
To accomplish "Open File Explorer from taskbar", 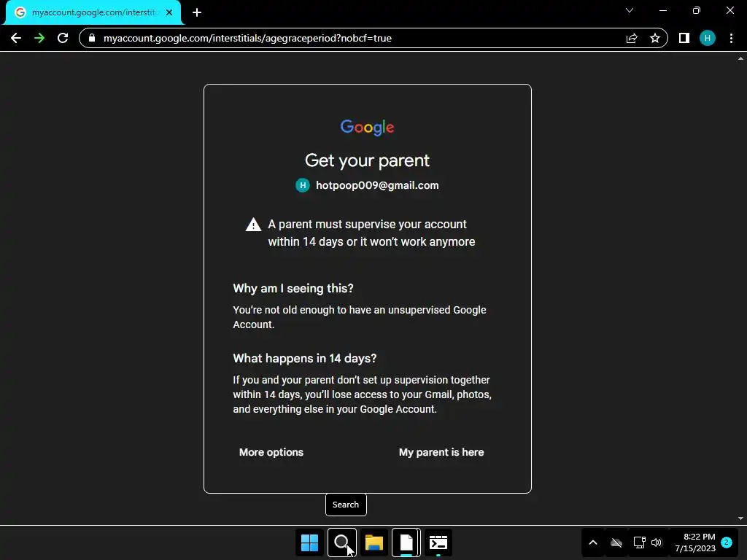I will point(374,542).
